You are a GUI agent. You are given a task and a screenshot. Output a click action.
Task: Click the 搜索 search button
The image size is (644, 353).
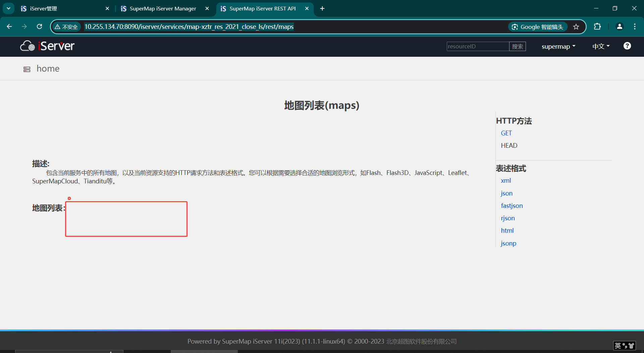[518, 46]
